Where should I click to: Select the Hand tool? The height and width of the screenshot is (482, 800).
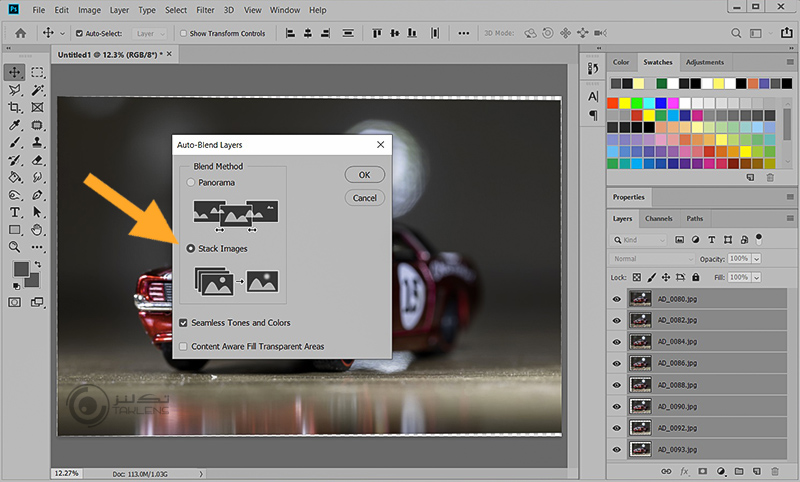pyautogui.click(x=37, y=229)
